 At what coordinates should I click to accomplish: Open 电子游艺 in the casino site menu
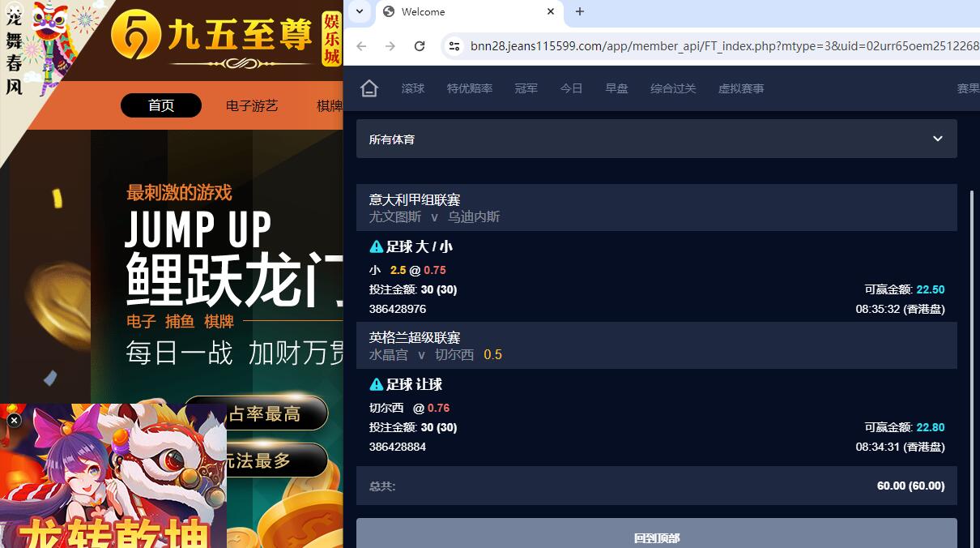point(252,105)
